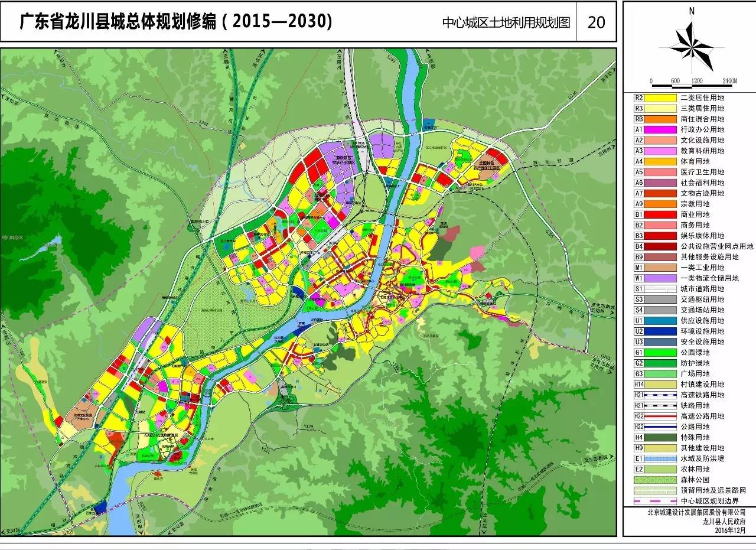This screenshot has width=756, height=550.
Task: Click the 中心城区规划边界 magenta dashed symbol
Action: point(654,502)
